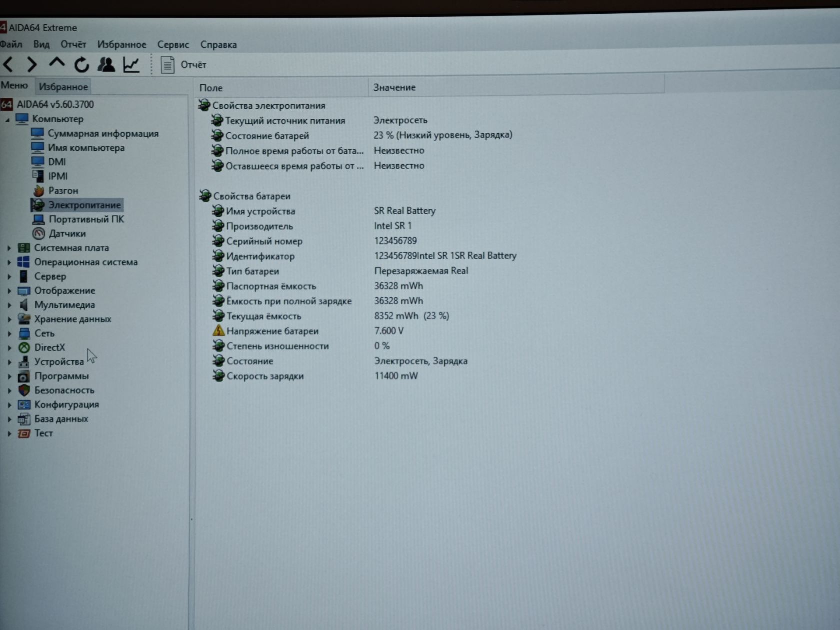Click the Безопасность shield icon

[x=24, y=390]
